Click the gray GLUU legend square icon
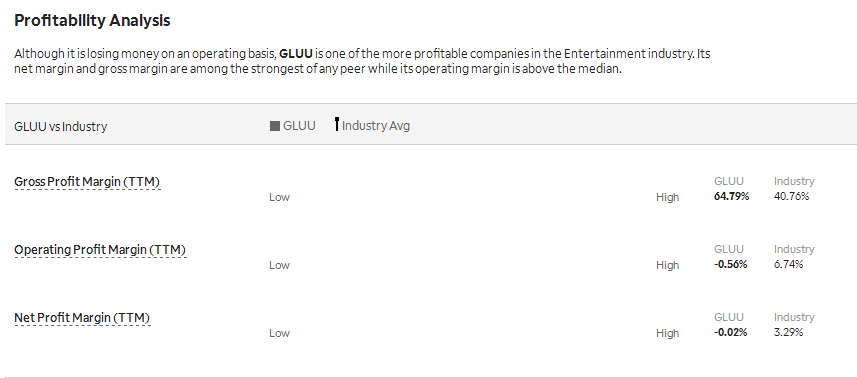Viewport: 857px width, 378px height. 275,126
